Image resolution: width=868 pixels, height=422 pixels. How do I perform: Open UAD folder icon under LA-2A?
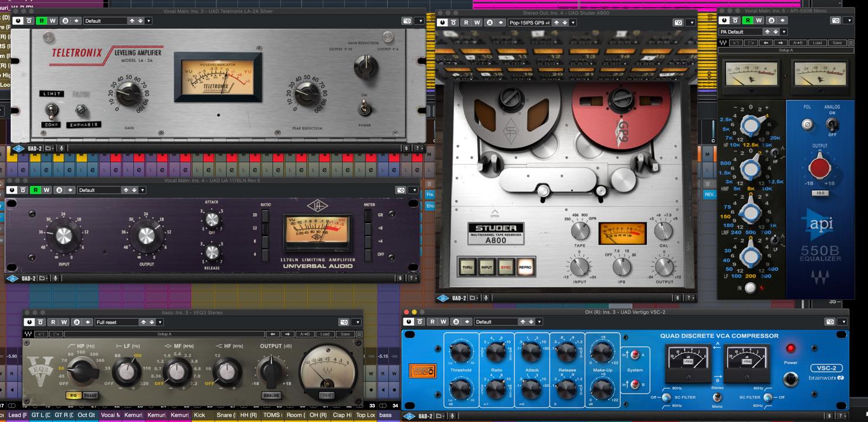[49, 148]
